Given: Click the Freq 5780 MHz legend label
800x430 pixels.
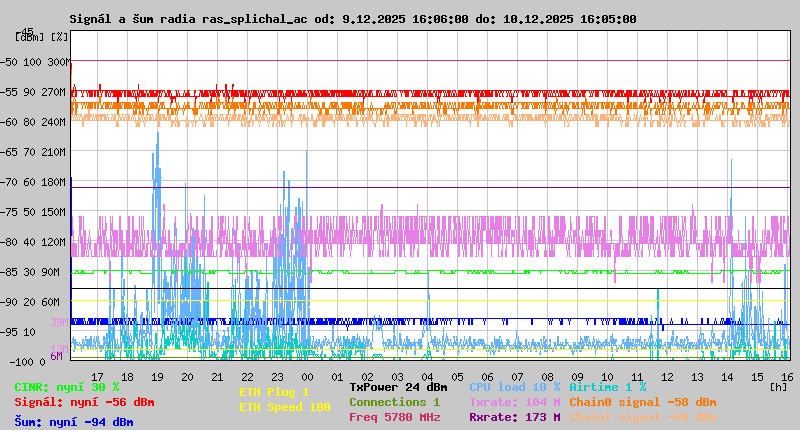Looking at the screenshot, I should coord(394,417).
